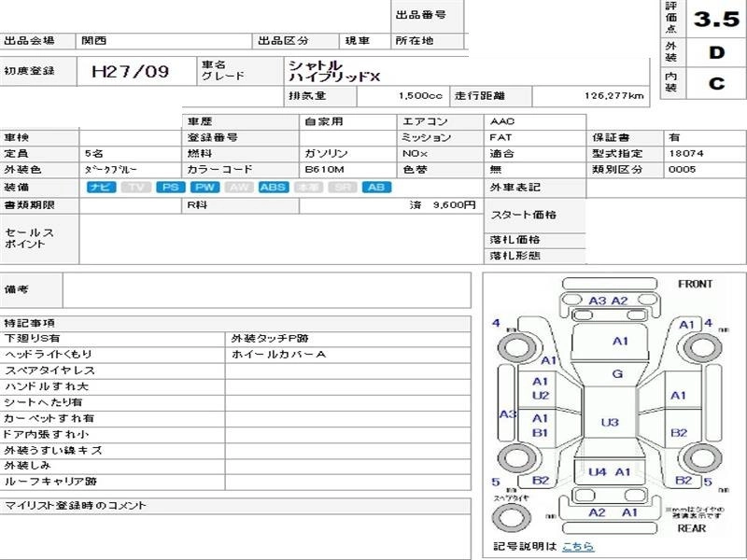The width and height of the screenshot is (747, 560).
Task: Select the シートへたり有 note
Action: point(43,402)
